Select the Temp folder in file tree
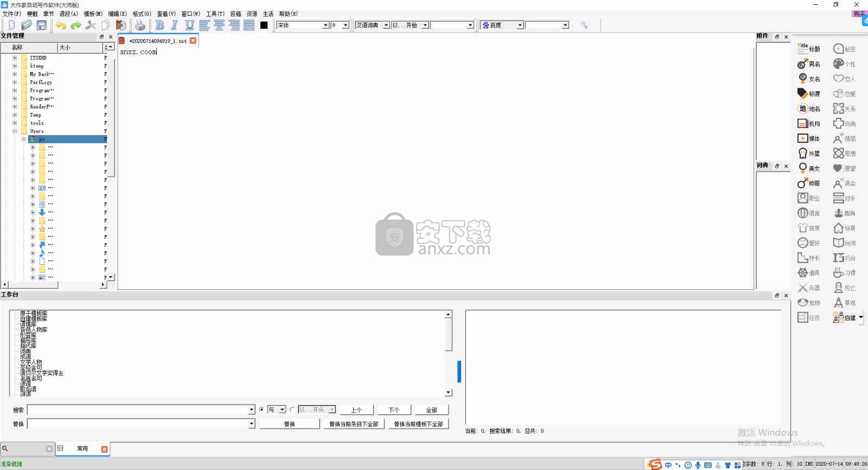This screenshot has width=868, height=470. (x=35, y=115)
